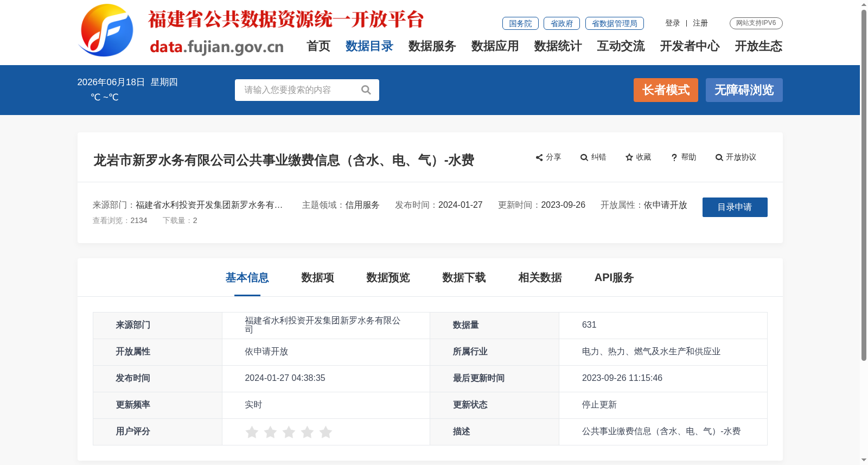Image resolution: width=868 pixels, height=465 pixels.
Task: Click the 帮助 question mark icon
Action: 674,157
